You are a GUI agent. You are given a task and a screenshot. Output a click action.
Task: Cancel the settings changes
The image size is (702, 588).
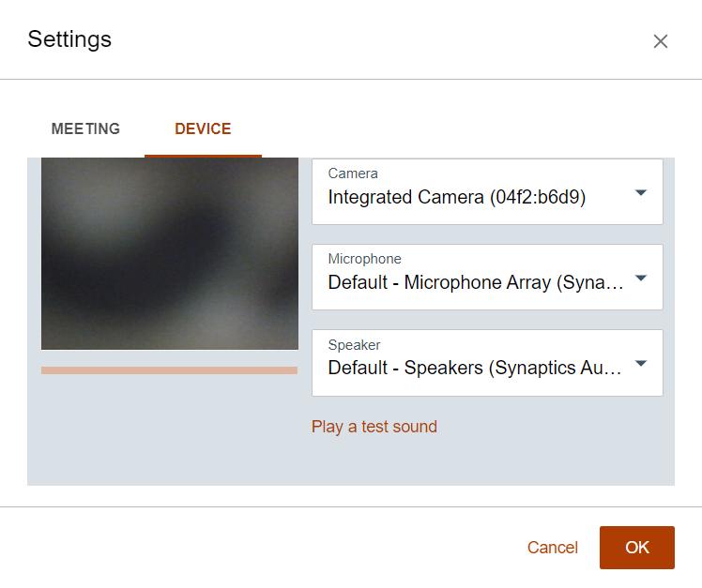pyautogui.click(x=553, y=548)
